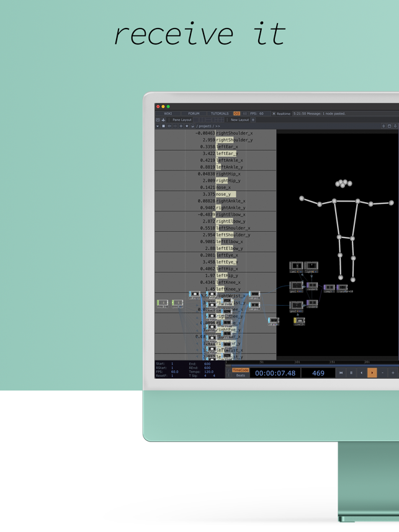399x532 pixels.
Task: Click the timeline scrub bar
Action: point(312,365)
